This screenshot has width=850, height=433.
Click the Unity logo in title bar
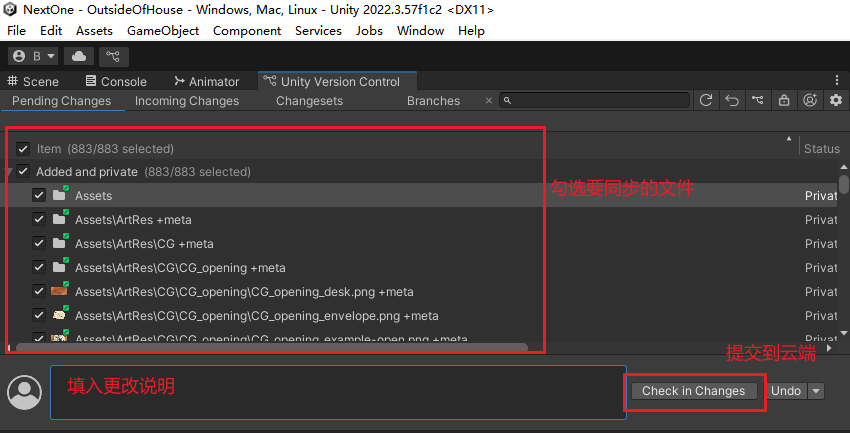pyautogui.click(x=10, y=9)
